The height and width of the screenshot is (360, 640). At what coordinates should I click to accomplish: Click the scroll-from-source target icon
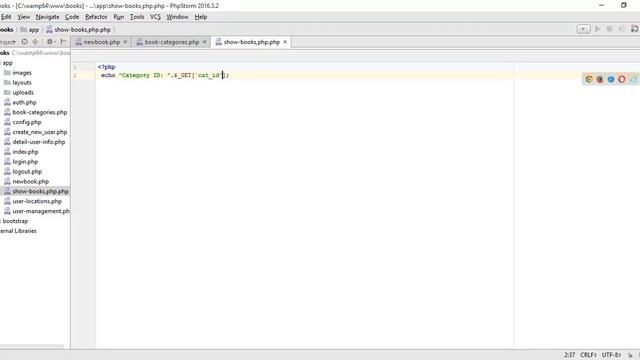point(24,42)
